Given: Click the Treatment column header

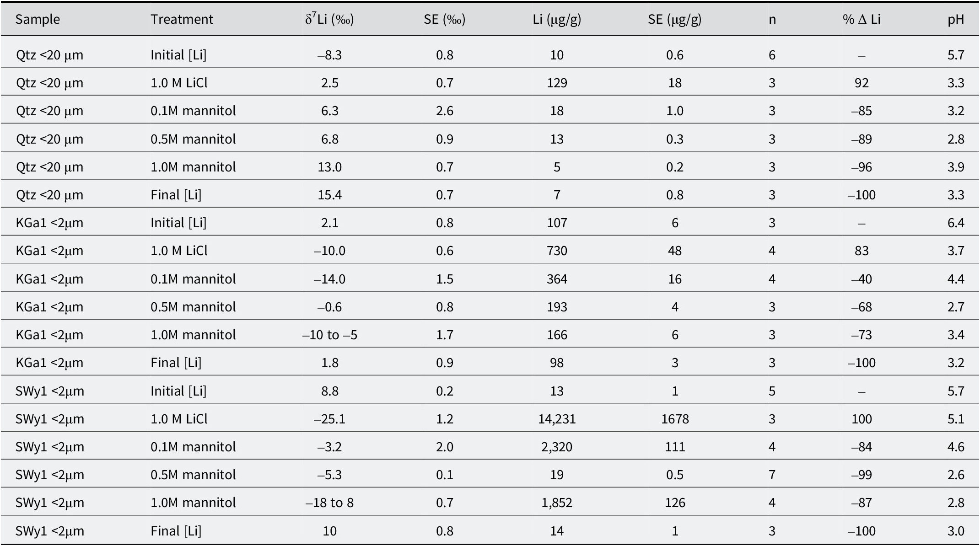Looking at the screenshot, I should (182, 19).
